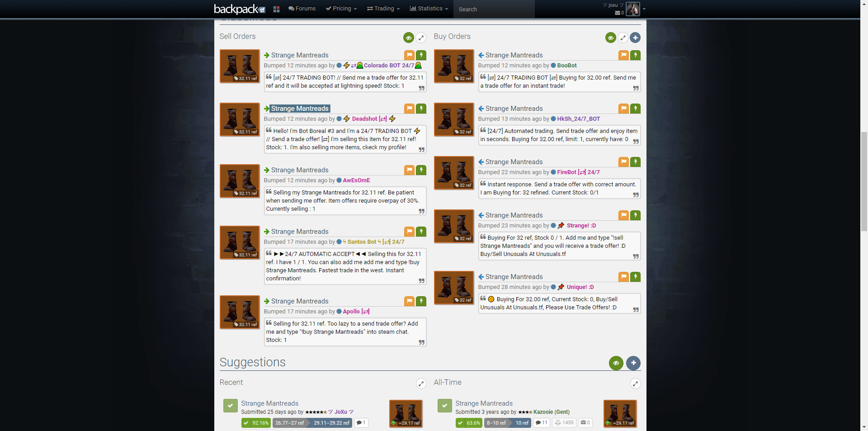Click the green check on Kazooie's suggestion
The width and height of the screenshot is (868, 431).
pos(444,406)
